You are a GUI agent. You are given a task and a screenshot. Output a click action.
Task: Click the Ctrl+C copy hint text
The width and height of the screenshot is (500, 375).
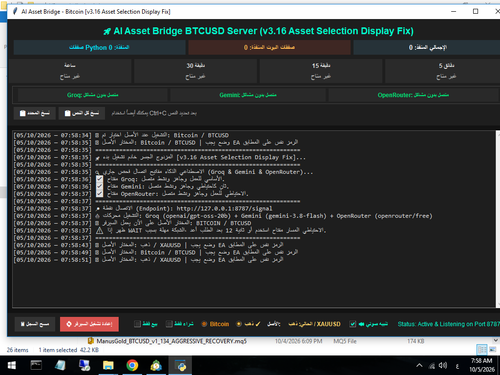coord(154,113)
